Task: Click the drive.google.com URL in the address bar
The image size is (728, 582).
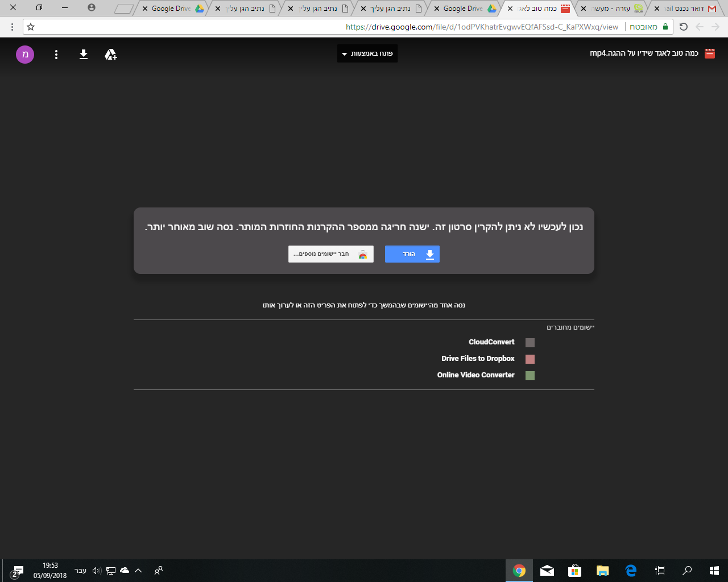Action: (482, 27)
